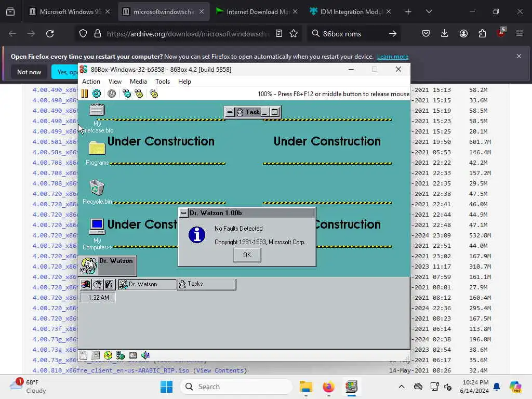
Task: Open the Help menu in 86Box
Action: pos(184,82)
